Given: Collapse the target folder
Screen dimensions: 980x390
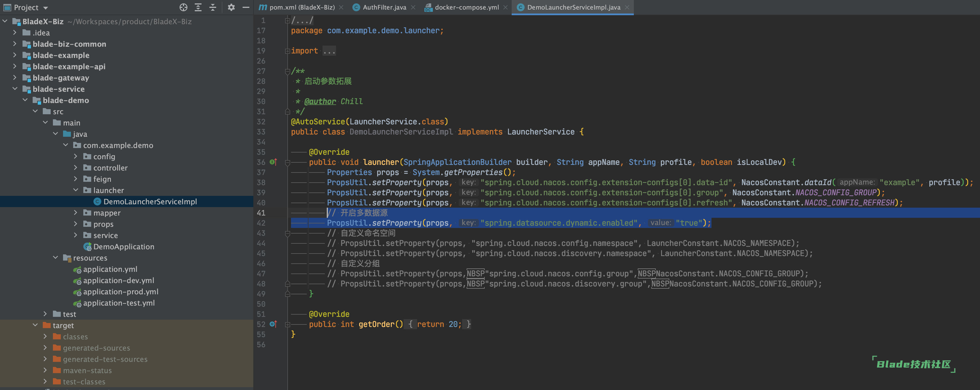Looking at the screenshot, I should click(x=35, y=325).
